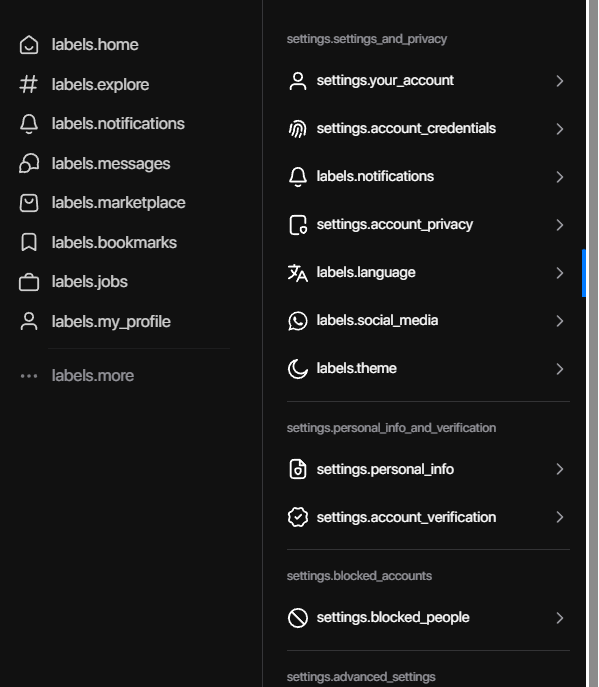Expand settings.your_account chevron arrow

(x=560, y=81)
